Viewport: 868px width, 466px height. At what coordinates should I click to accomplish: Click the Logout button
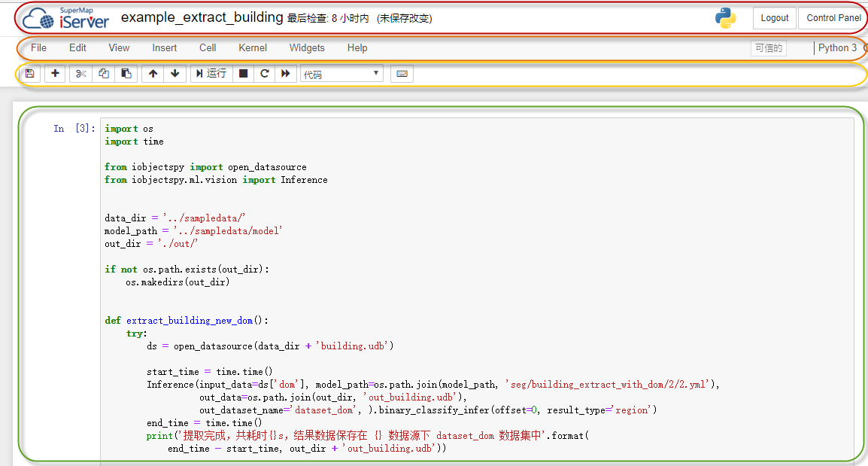click(x=775, y=18)
